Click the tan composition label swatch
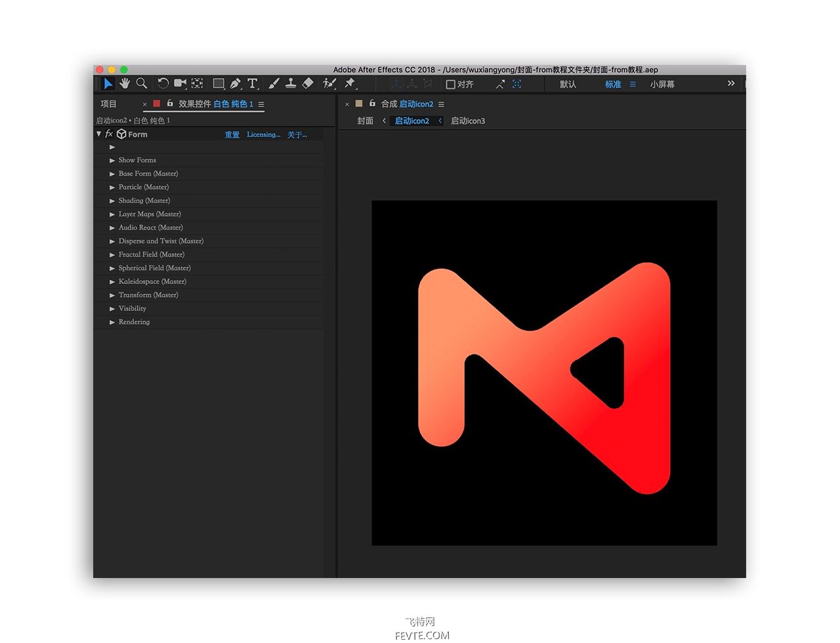This screenshot has height=643, width=840. tap(359, 104)
